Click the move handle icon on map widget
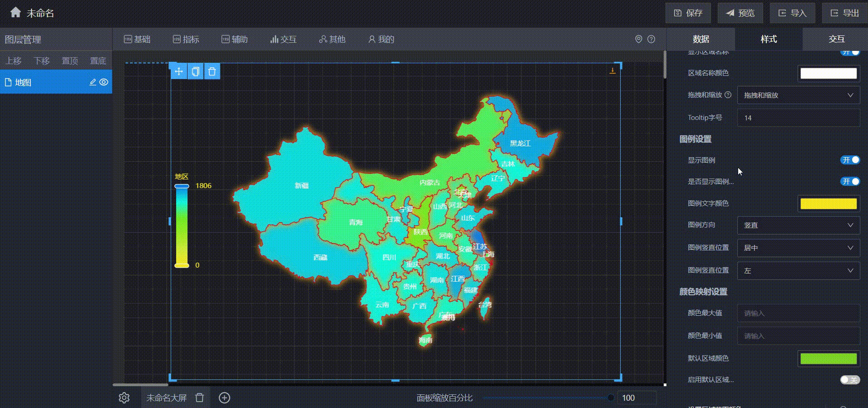Image resolution: width=868 pixels, height=408 pixels. (x=179, y=71)
